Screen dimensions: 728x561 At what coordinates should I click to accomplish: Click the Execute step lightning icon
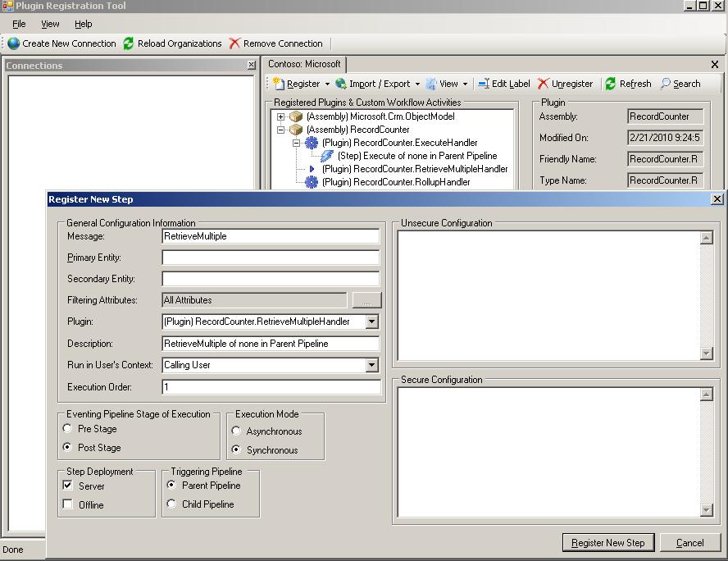coord(327,156)
